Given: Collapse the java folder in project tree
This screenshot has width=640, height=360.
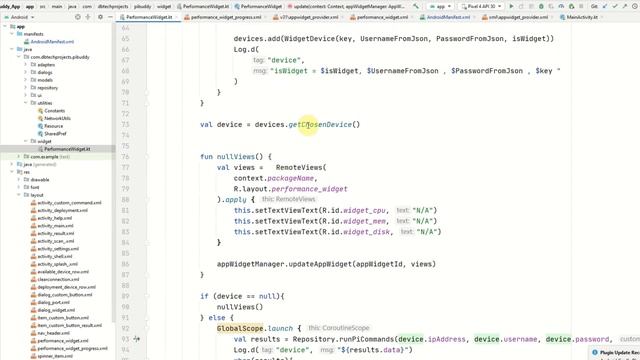Looking at the screenshot, I should tap(12, 49).
